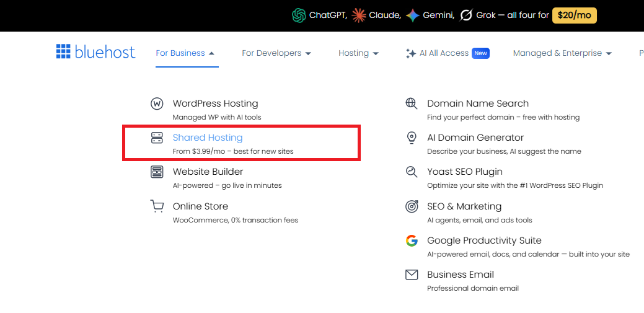Click the bluehost wordmark text
Viewport: 644px width, 313px height.
pos(105,52)
